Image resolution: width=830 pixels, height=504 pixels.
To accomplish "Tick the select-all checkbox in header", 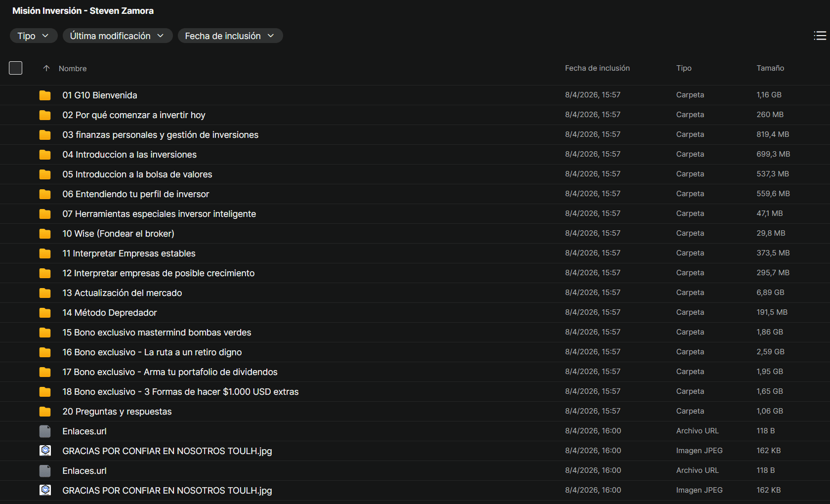I will [16, 68].
